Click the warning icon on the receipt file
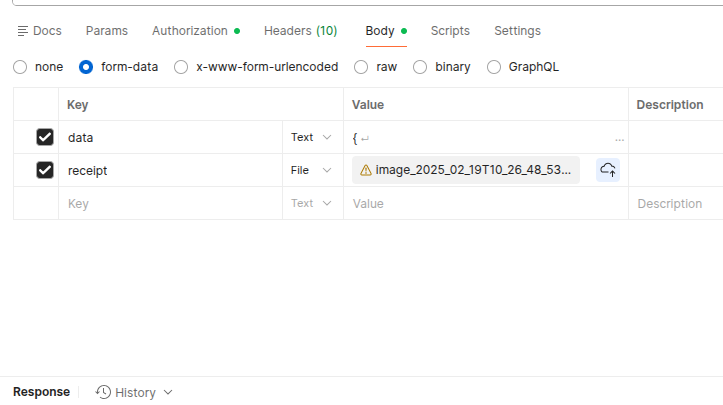Screen dimensions: 723x405 click(x=366, y=170)
